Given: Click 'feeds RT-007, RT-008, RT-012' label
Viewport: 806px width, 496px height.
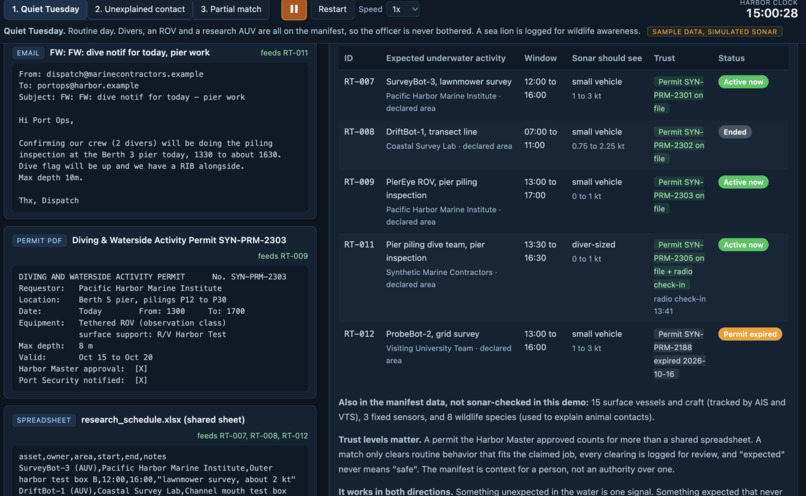Looking at the screenshot, I should coord(252,435).
